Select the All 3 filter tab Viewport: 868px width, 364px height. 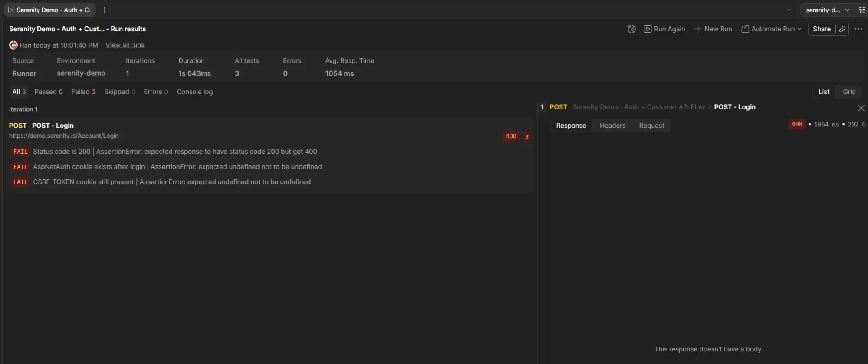tap(19, 92)
